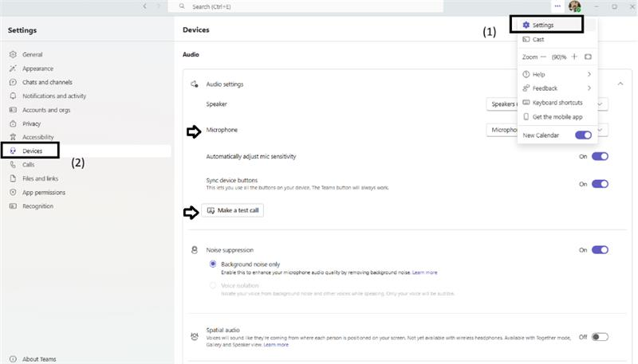
Task: Select Background noise only option
Action: [x=212, y=264]
